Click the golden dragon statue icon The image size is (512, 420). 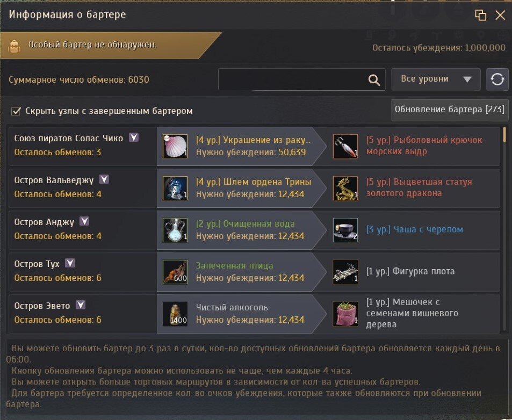coord(345,189)
